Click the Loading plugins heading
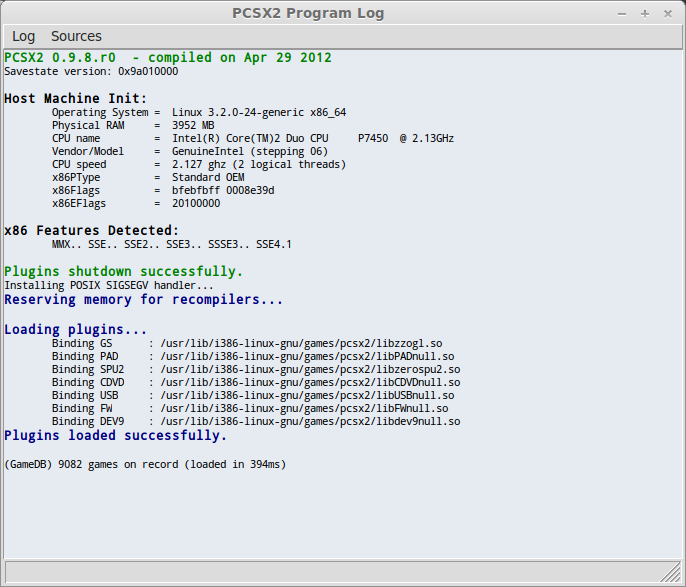The width and height of the screenshot is (686, 587). tap(75, 329)
